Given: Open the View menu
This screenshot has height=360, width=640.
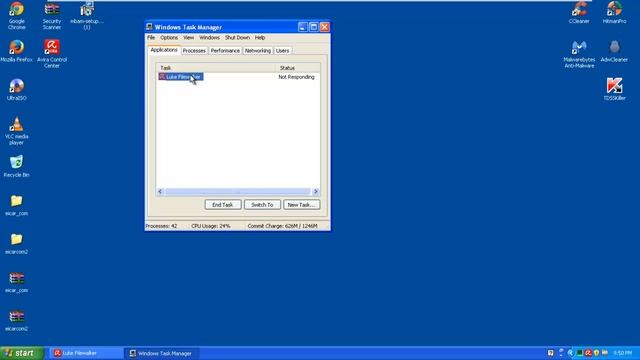Looking at the screenshot, I should [189, 38].
